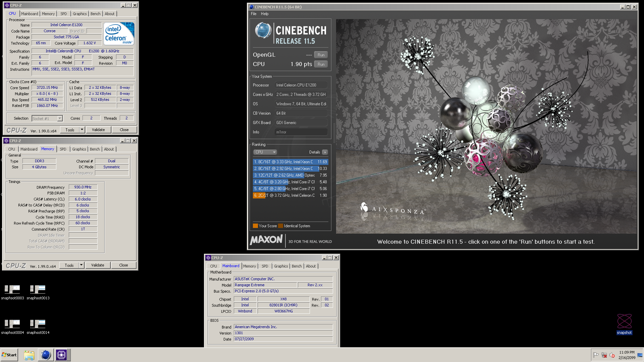The height and width of the screenshot is (362, 644).
Task: Open Memory tab in Mainboard window
Action: point(250,266)
